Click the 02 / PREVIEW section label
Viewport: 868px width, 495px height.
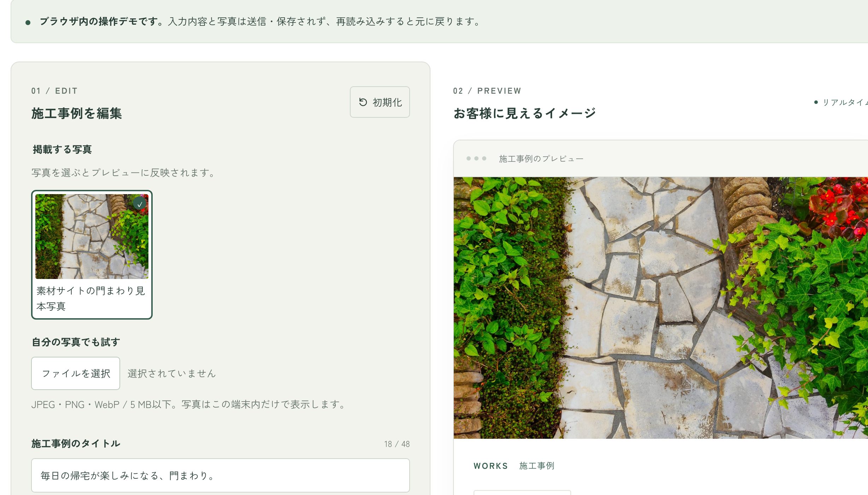tap(487, 91)
